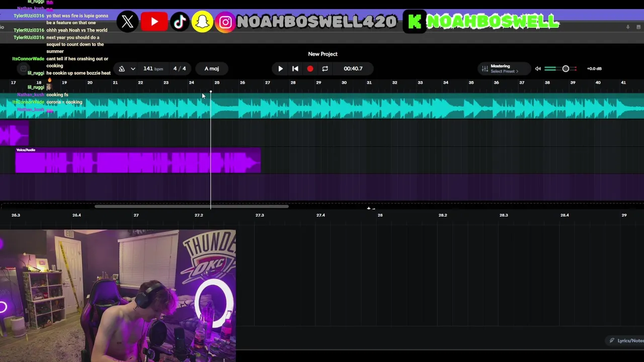The image size is (644, 362).
Task: Click the Instagram logo in overlay
Action: [x=225, y=22]
